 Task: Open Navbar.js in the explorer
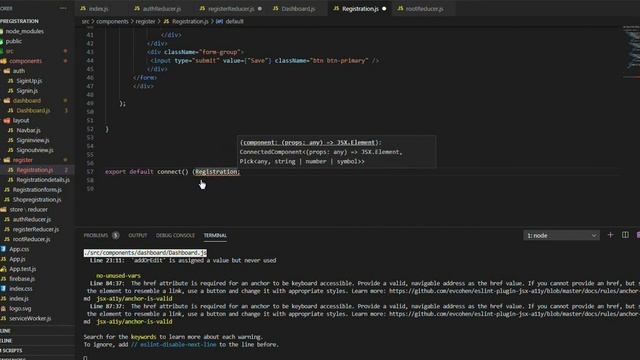pyautogui.click(x=28, y=130)
